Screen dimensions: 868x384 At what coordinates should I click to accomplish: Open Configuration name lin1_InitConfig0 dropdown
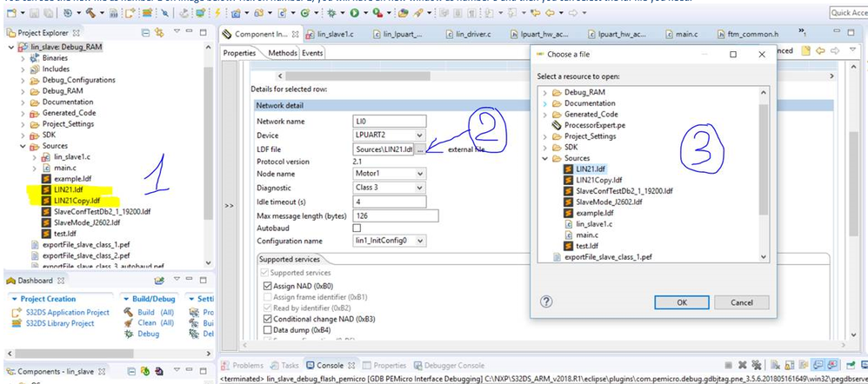pyautogui.click(x=420, y=241)
